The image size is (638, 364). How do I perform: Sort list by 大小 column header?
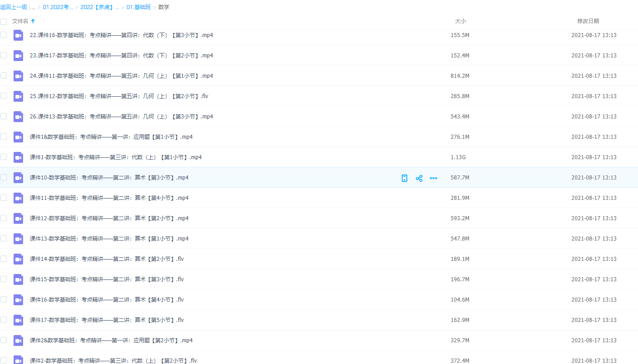460,21
